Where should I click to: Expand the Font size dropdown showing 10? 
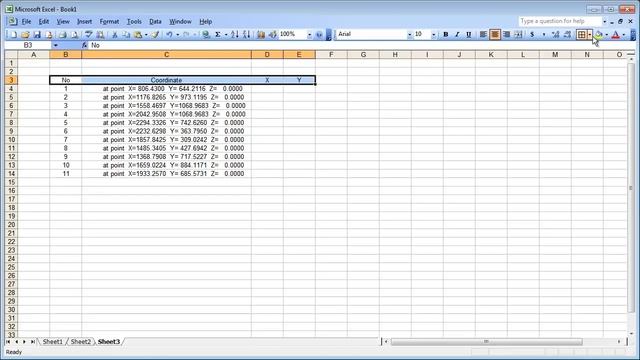coord(433,35)
